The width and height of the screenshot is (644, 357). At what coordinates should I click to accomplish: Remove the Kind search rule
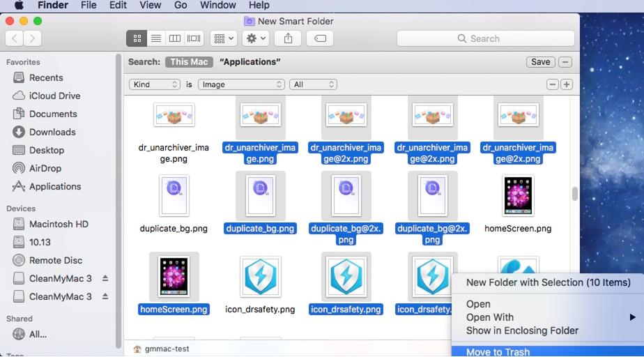(553, 84)
